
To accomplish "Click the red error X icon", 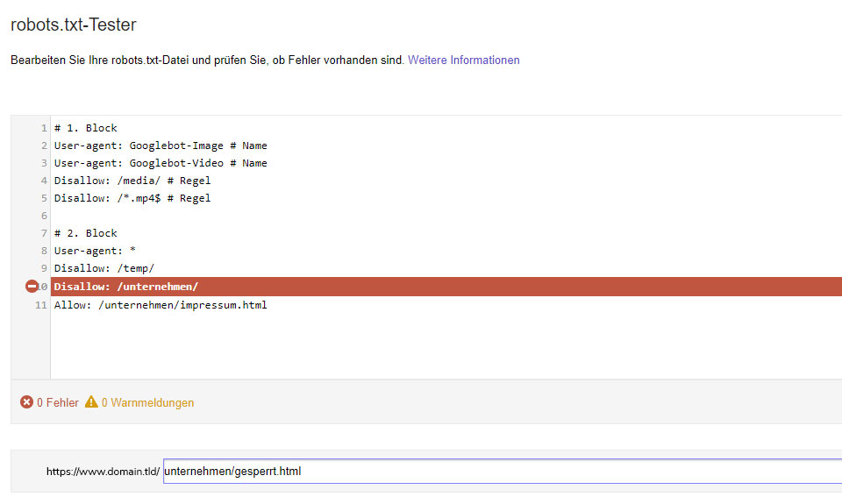I will (x=26, y=402).
